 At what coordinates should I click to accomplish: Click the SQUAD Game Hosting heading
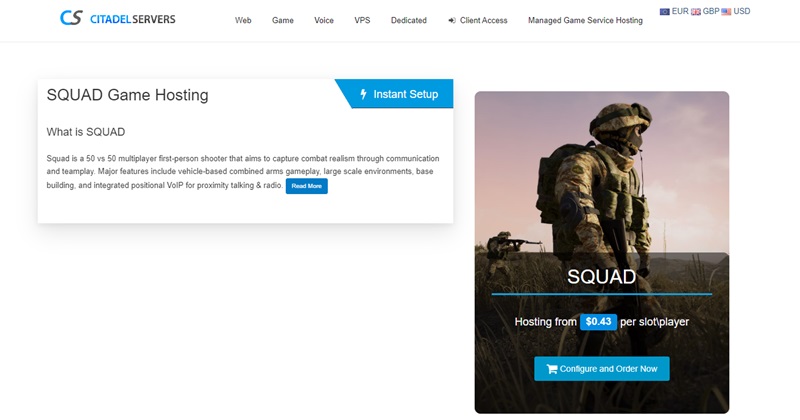pyautogui.click(x=128, y=95)
